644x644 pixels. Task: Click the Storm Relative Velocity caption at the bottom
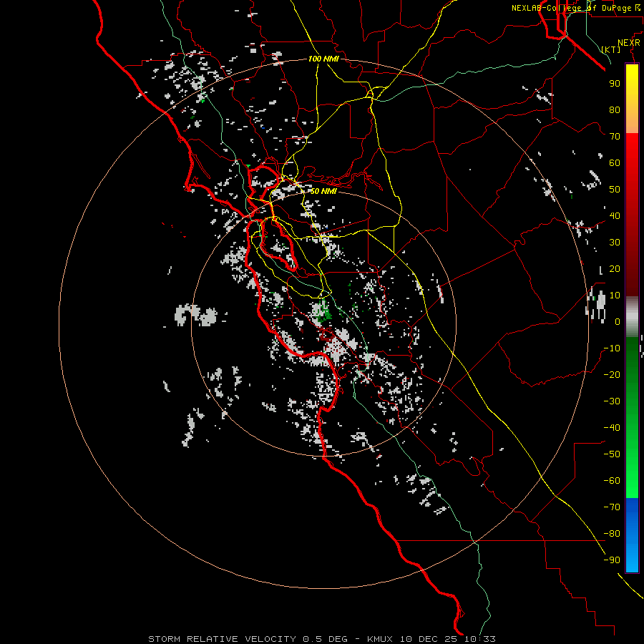(x=321, y=639)
